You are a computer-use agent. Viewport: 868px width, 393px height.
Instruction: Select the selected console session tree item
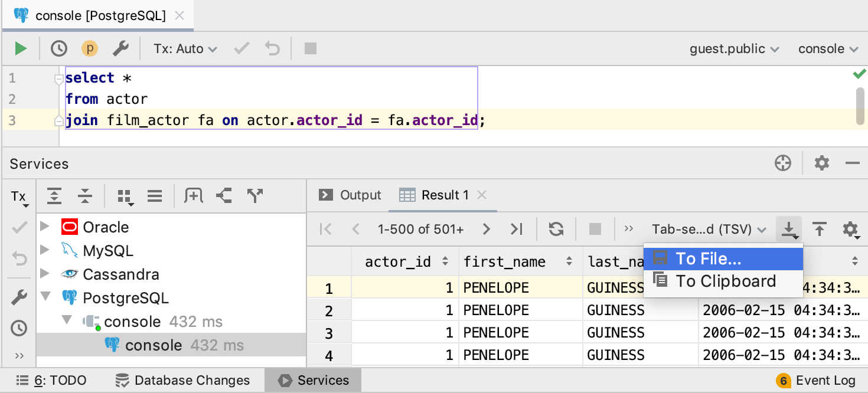(171, 345)
